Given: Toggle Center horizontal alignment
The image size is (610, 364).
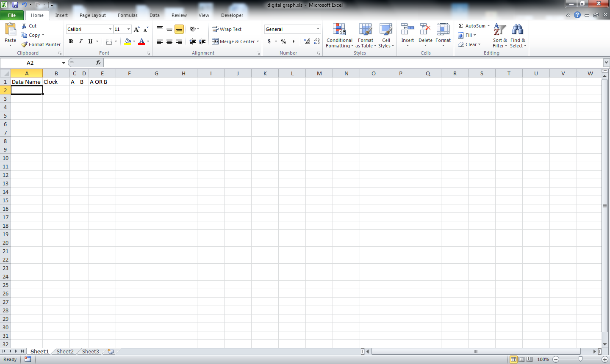Looking at the screenshot, I should (x=169, y=41).
